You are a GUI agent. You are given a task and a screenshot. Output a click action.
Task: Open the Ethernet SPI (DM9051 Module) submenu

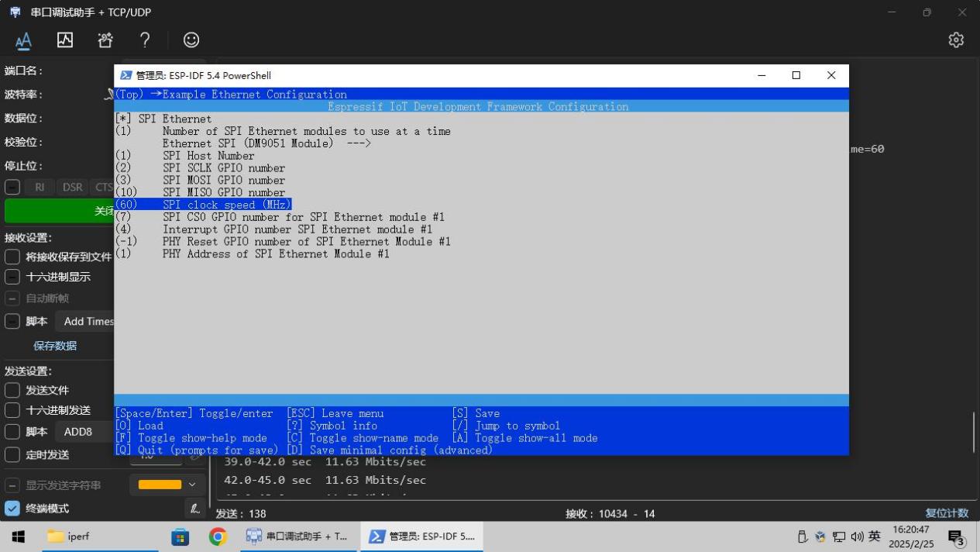click(266, 143)
